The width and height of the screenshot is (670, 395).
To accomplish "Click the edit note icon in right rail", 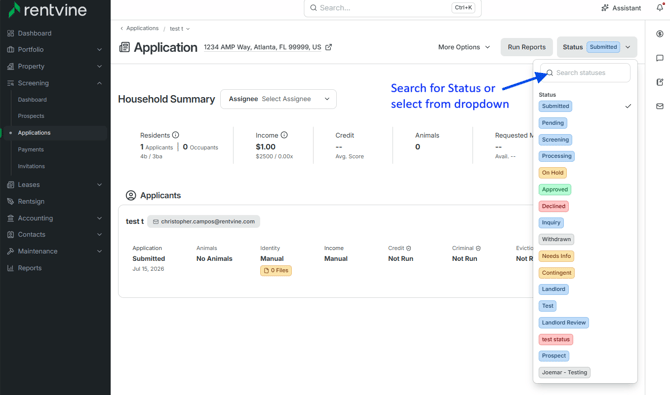I will [660, 82].
